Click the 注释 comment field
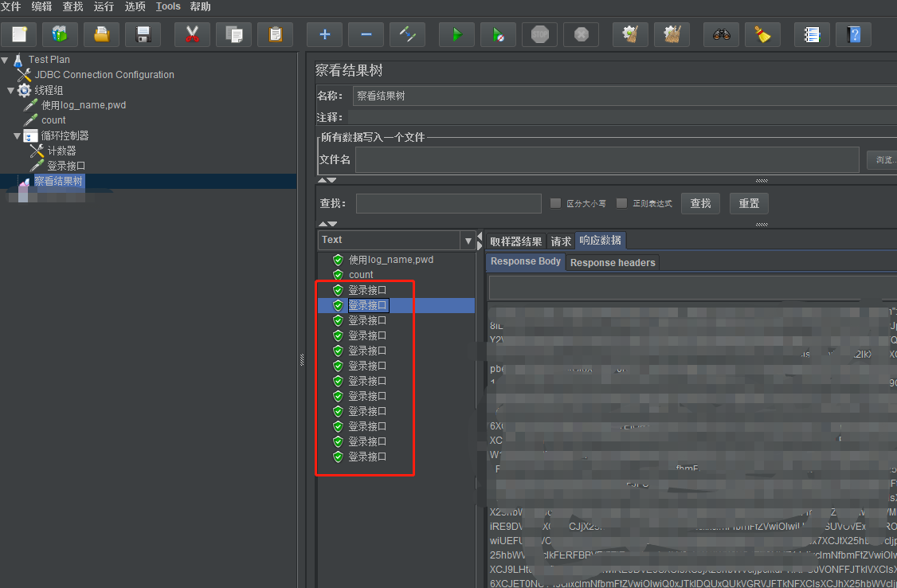897x588 pixels. pyautogui.click(x=622, y=117)
